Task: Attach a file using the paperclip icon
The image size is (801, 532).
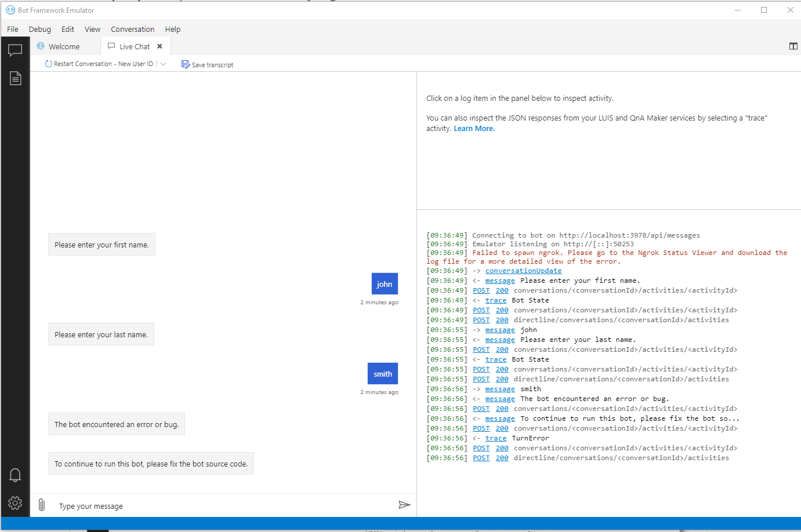Action: 41,505
